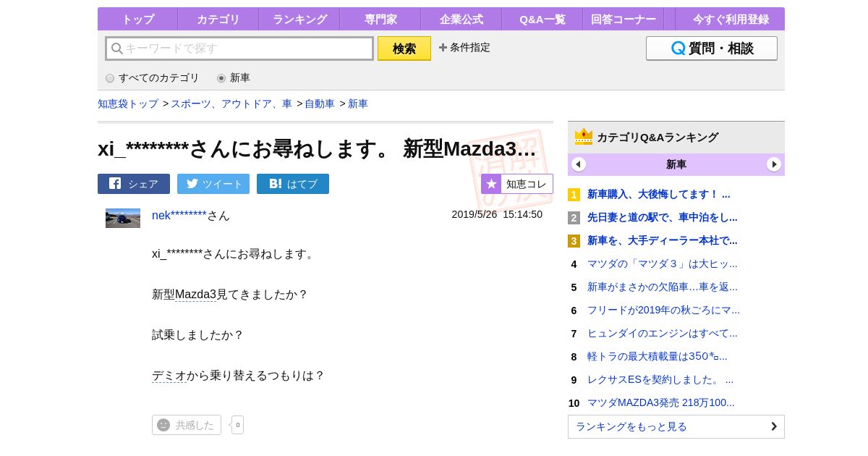Open ranking item フリードが2019年の秋ごろ
This screenshot has height=456, width=868.
point(663,310)
